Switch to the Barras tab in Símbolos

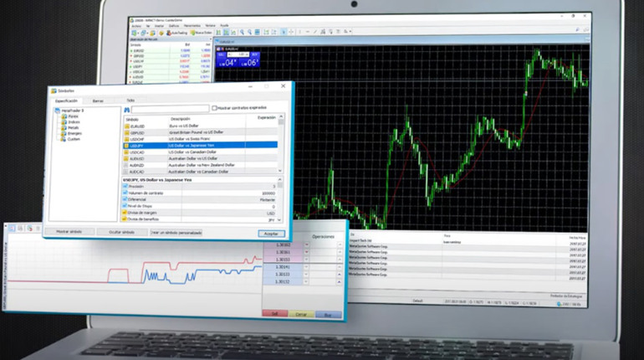98,101
